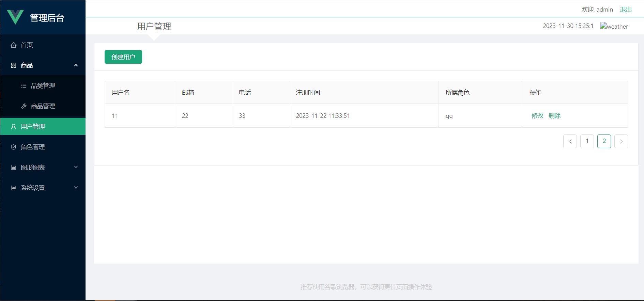Collapse the 商品 submenu arrow
The height and width of the screenshot is (301, 644).
(76, 65)
